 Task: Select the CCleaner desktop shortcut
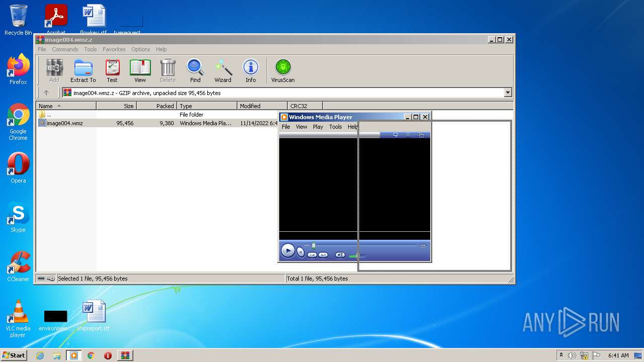click(18, 266)
